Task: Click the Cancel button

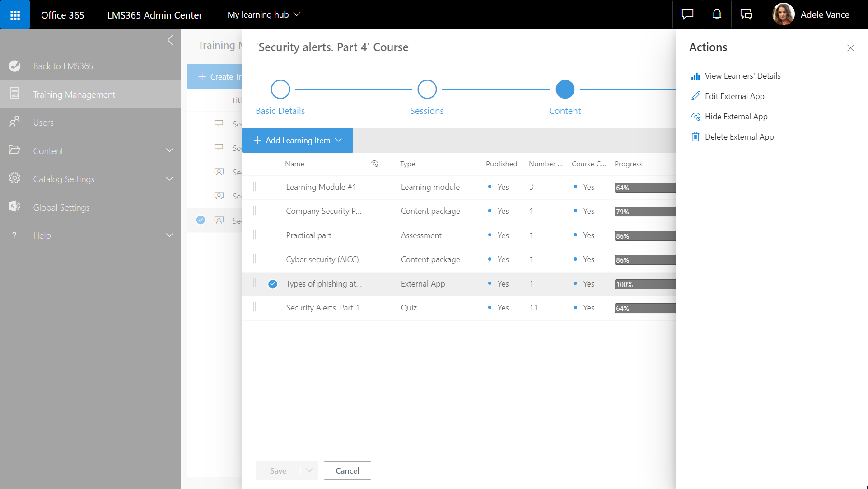Action: point(347,470)
